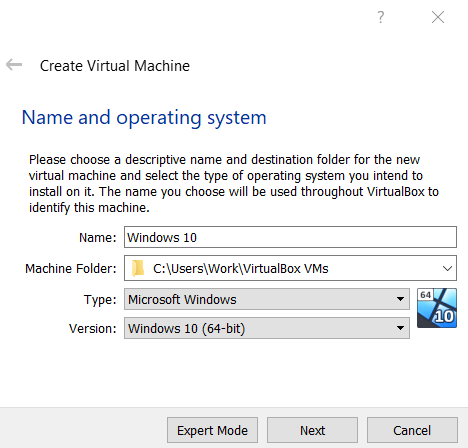This screenshot has width=468, height=448.
Task: Click the 'Create Virtual Machine' title text
Action: (115, 66)
